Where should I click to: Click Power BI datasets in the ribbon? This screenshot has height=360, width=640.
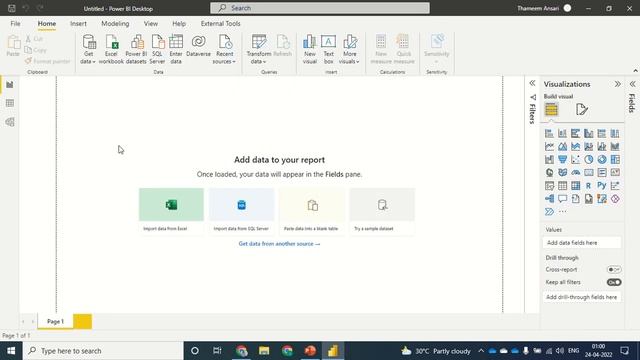[136, 49]
